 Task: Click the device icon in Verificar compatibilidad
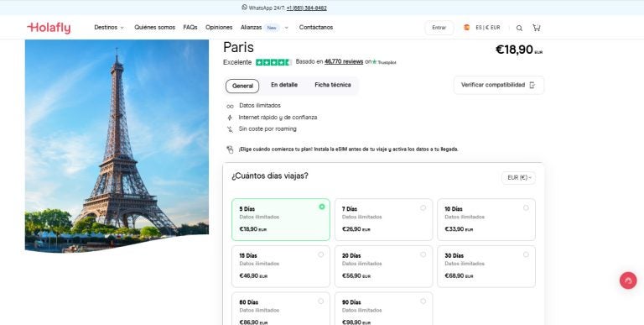tap(532, 85)
